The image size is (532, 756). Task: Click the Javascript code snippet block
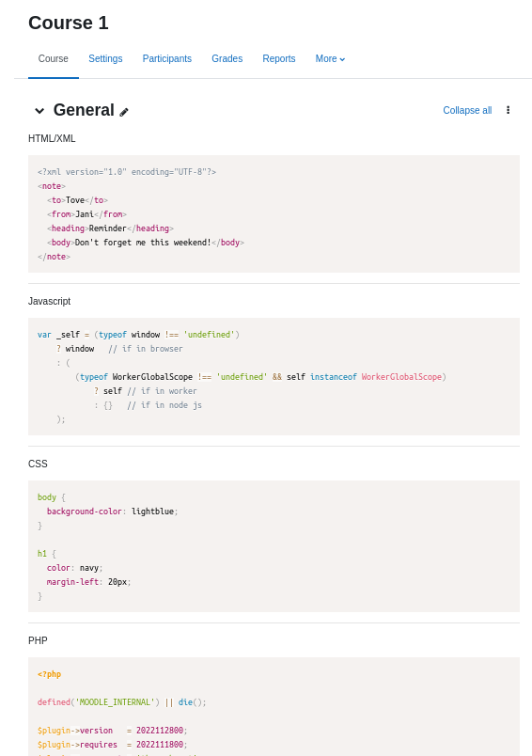point(274,376)
